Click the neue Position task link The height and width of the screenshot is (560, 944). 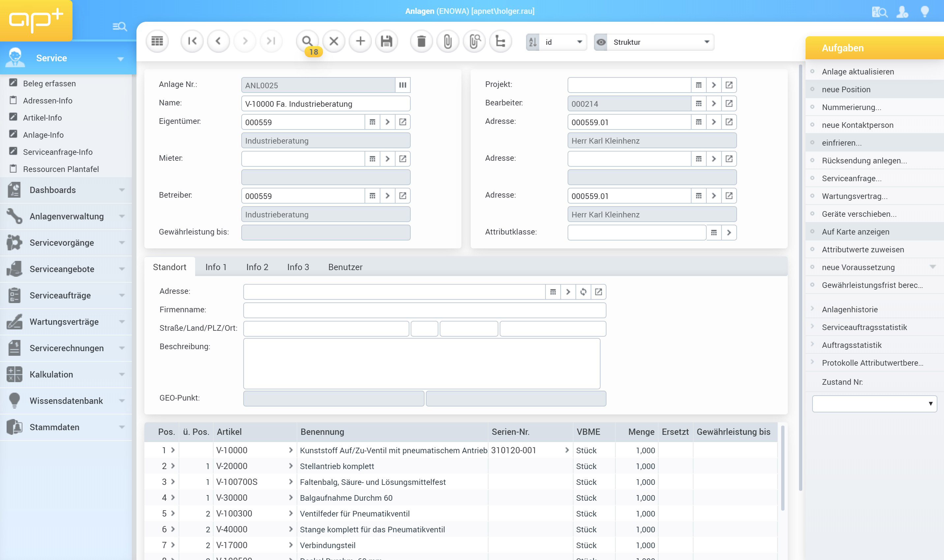point(846,89)
